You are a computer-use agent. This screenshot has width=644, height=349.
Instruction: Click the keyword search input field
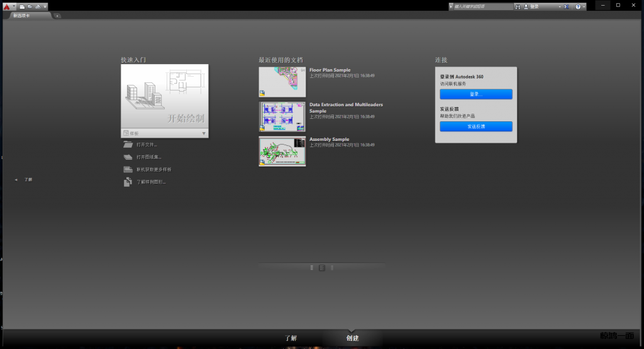click(483, 6)
